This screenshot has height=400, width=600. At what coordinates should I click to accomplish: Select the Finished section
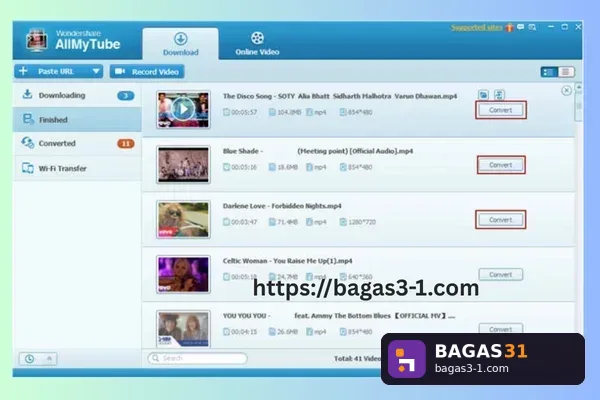tap(77, 119)
